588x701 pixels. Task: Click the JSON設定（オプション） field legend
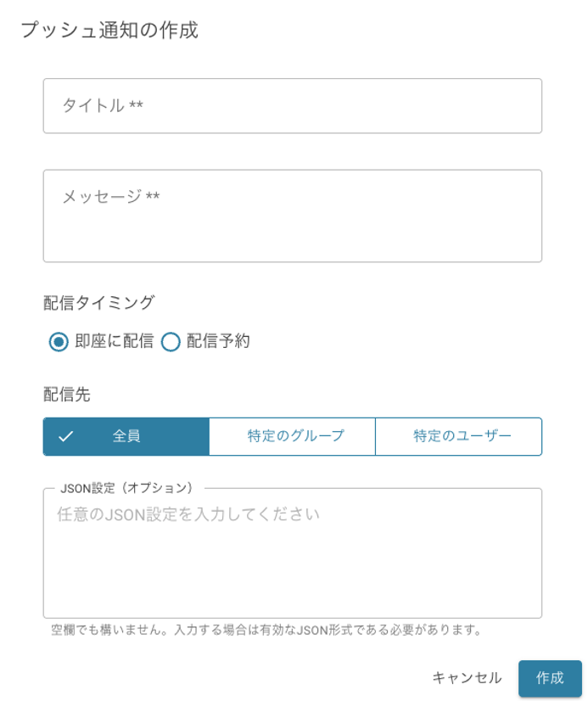(x=127, y=488)
